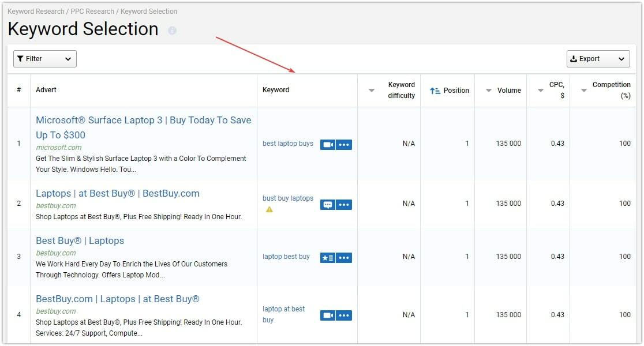
Task: Click the Advert column header
Action: pyautogui.click(x=46, y=90)
